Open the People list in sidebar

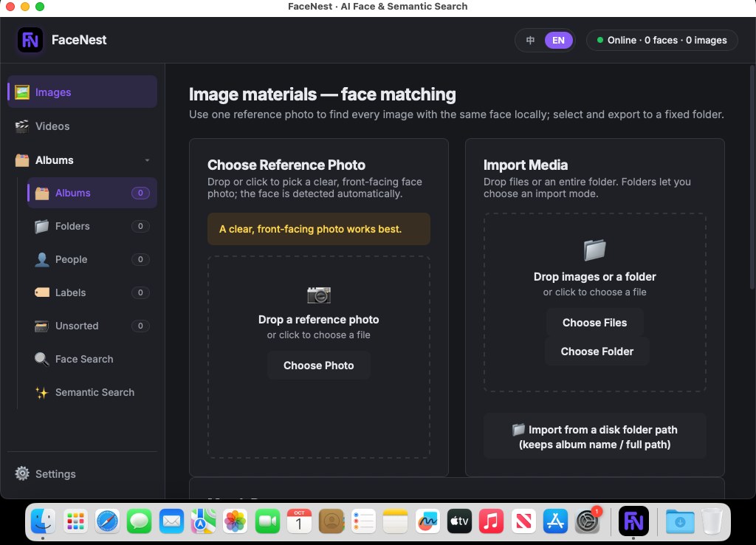click(x=92, y=259)
